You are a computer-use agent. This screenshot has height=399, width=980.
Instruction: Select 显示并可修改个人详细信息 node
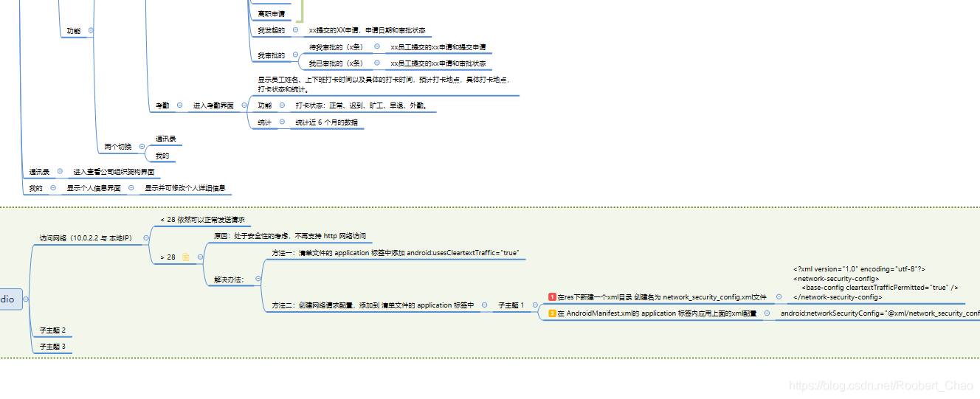[185, 188]
